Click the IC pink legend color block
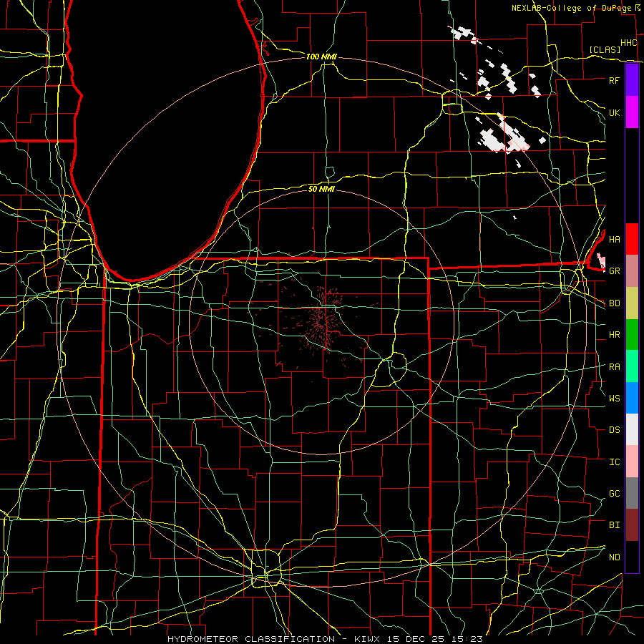This screenshot has width=644, height=644. tap(632, 462)
